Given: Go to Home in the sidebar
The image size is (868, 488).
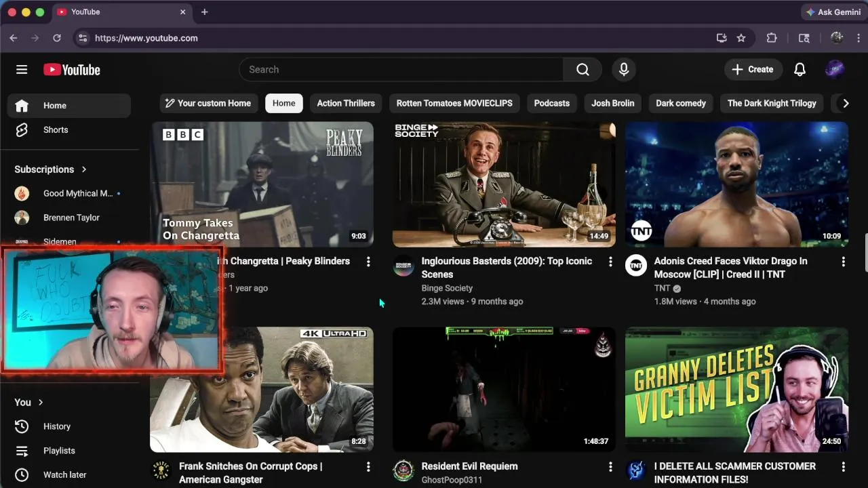Looking at the screenshot, I should [69, 106].
